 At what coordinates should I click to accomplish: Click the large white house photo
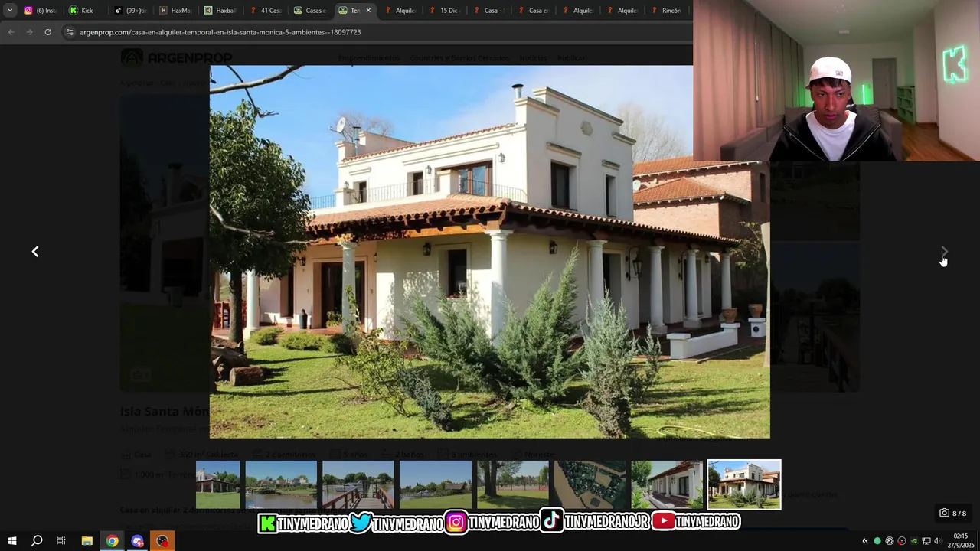[x=490, y=252]
